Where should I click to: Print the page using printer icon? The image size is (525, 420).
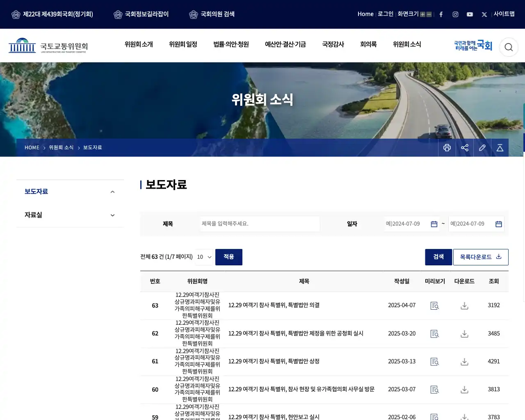[447, 148]
